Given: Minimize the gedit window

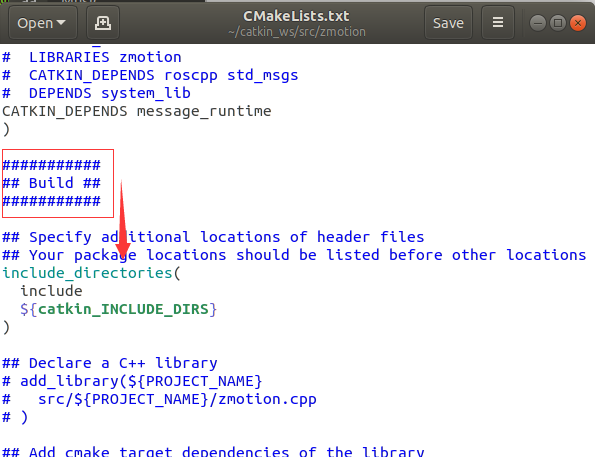Looking at the screenshot, I should pos(537,23).
